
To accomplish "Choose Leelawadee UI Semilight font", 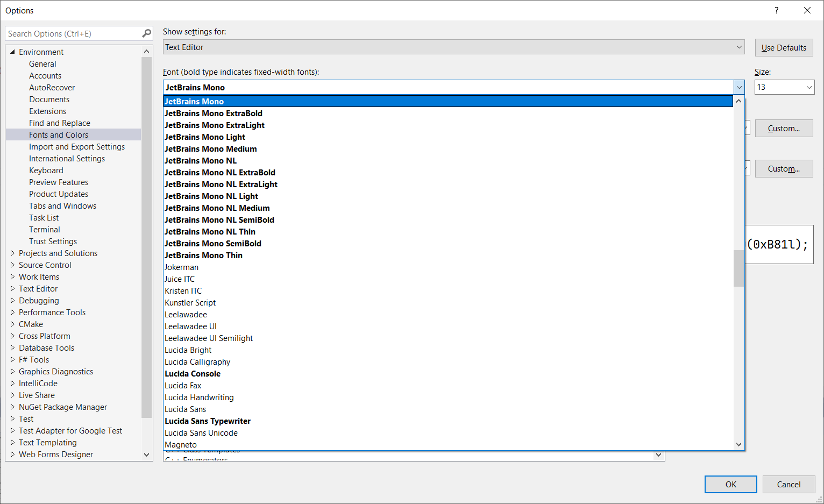I will 448,338.
